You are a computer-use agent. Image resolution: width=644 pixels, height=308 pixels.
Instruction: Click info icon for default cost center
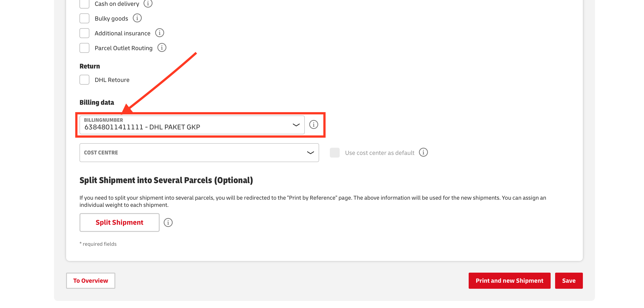[x=423, y=152]
